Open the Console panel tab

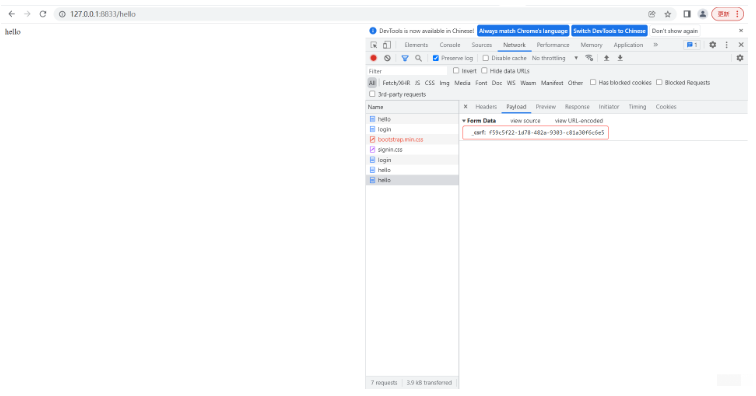(x=450, y=45)
